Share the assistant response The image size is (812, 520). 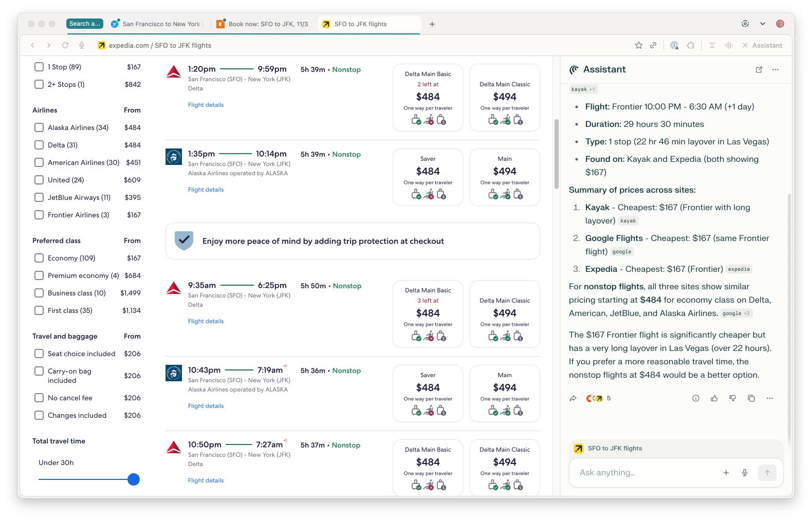(573, 398)
